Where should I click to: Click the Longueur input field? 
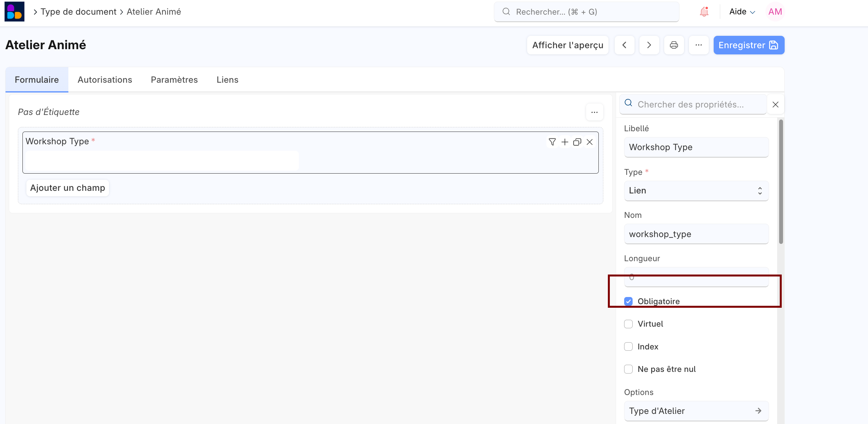(x=696, y=277)
